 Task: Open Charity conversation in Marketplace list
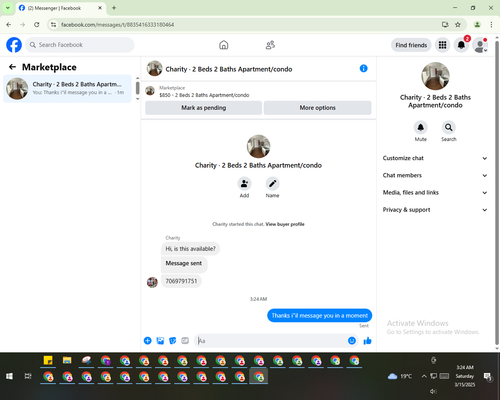tap(67, 88)
